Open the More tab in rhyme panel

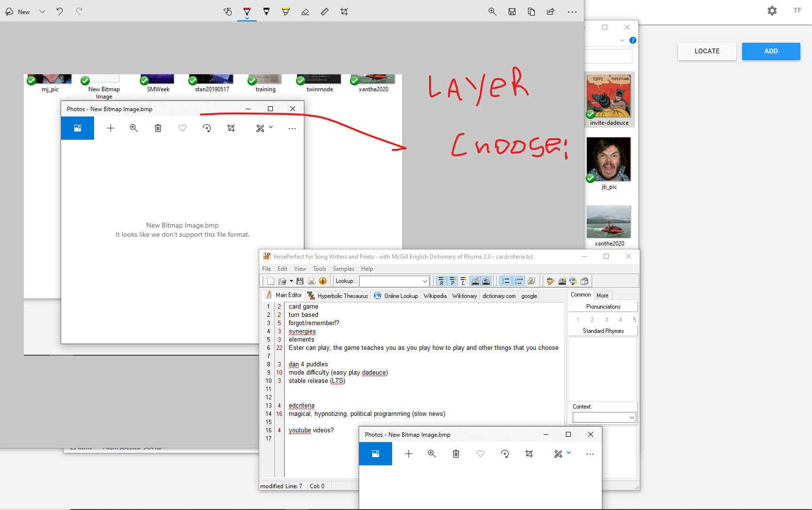(x=602, y=295)
